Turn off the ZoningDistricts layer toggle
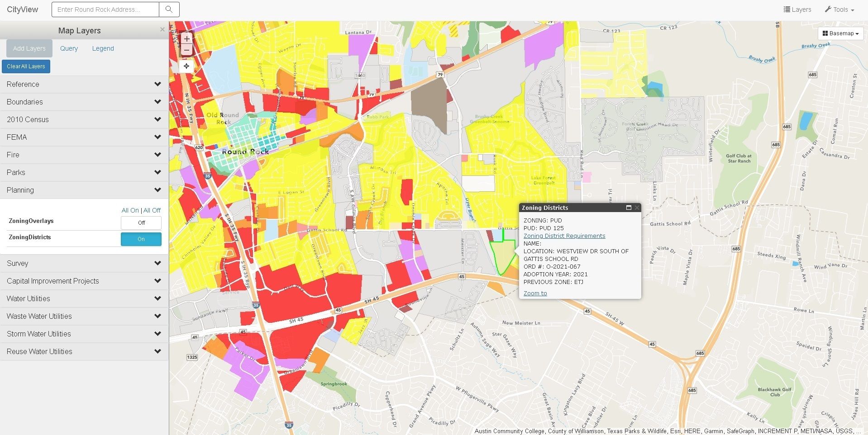Screen dimensions: 868x435 tap(141, 239)
